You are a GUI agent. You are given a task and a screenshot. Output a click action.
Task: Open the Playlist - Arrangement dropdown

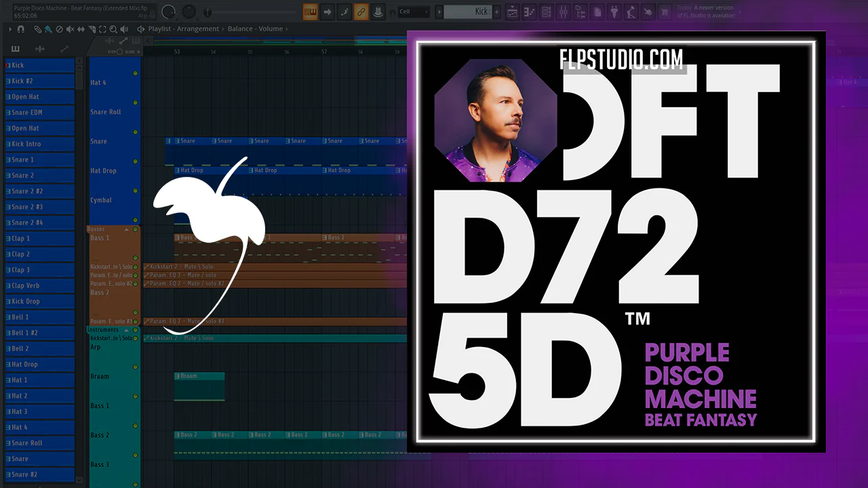(182, 29)
